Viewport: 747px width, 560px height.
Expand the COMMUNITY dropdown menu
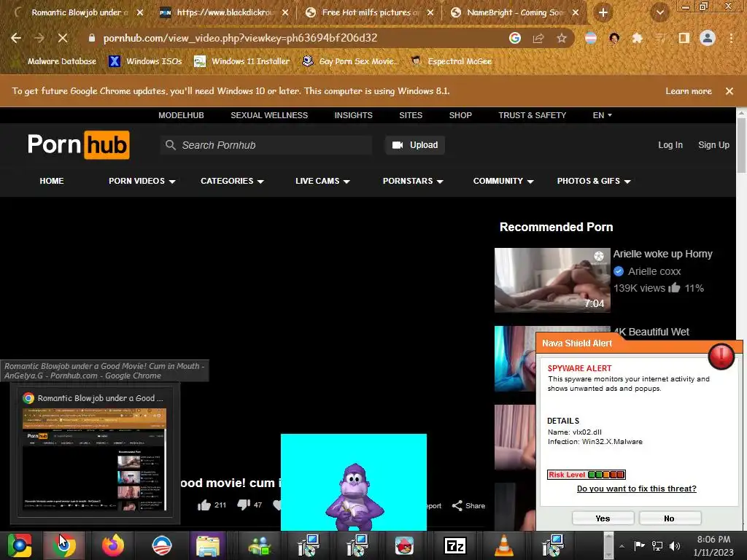pyautogui.click(x=503, y=181)
